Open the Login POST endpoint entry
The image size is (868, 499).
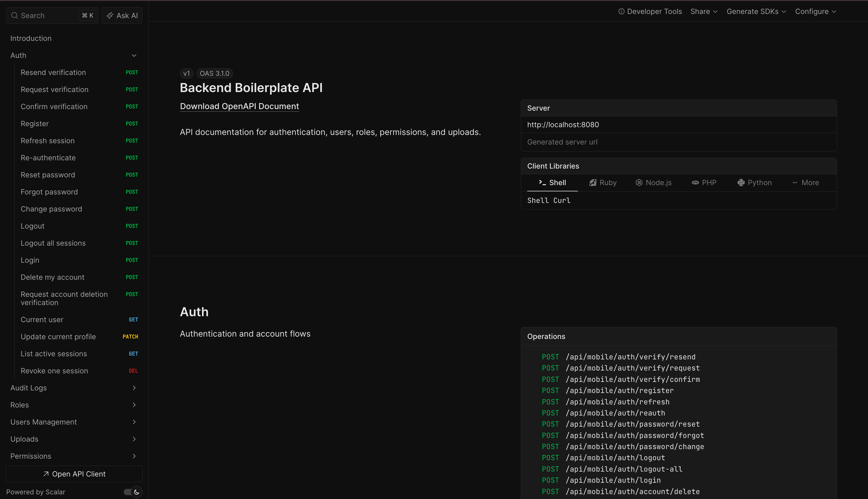click(x=30, y=260)
